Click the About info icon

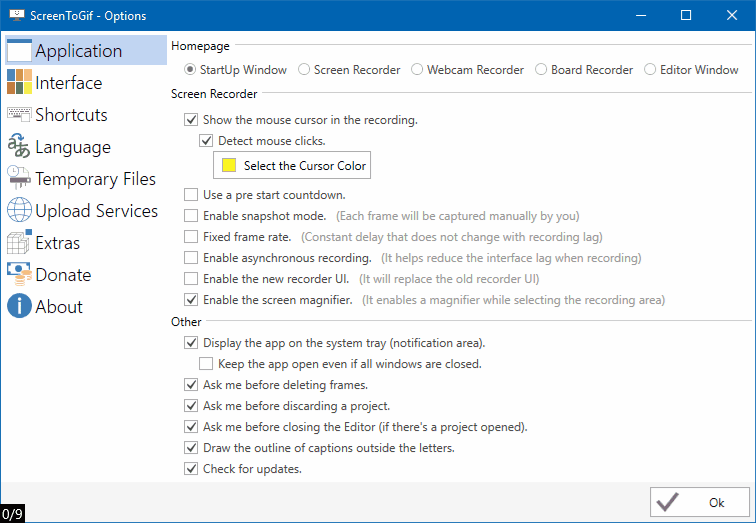[x=19, y=306]
